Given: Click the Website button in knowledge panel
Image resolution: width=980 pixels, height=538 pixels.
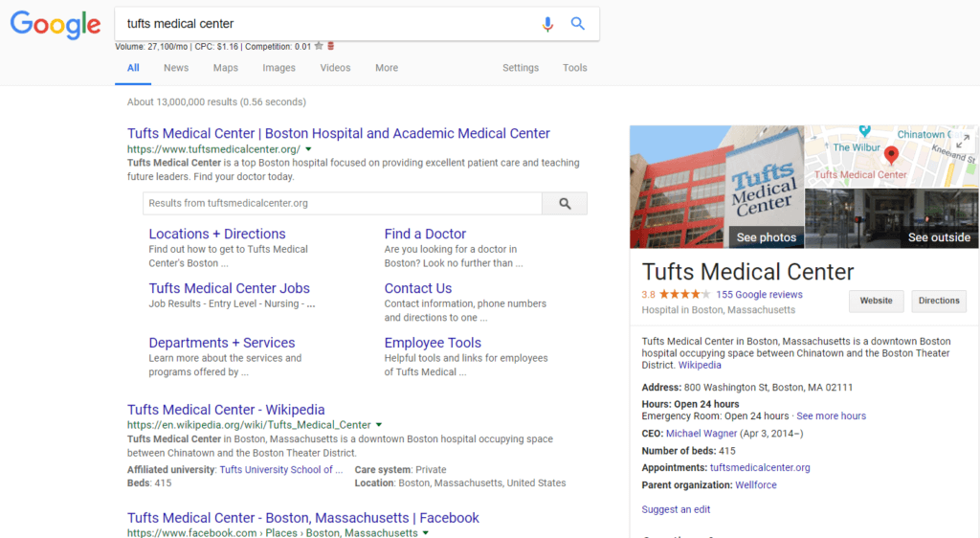Looking at the screenshot, I should pyautogui.click(x=876, y=301).
